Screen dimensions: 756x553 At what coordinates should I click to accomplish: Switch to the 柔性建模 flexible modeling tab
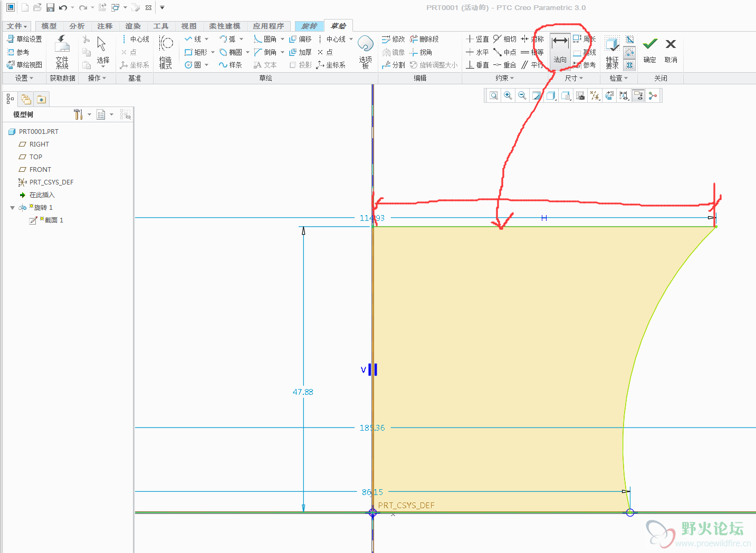click(225, 26)
